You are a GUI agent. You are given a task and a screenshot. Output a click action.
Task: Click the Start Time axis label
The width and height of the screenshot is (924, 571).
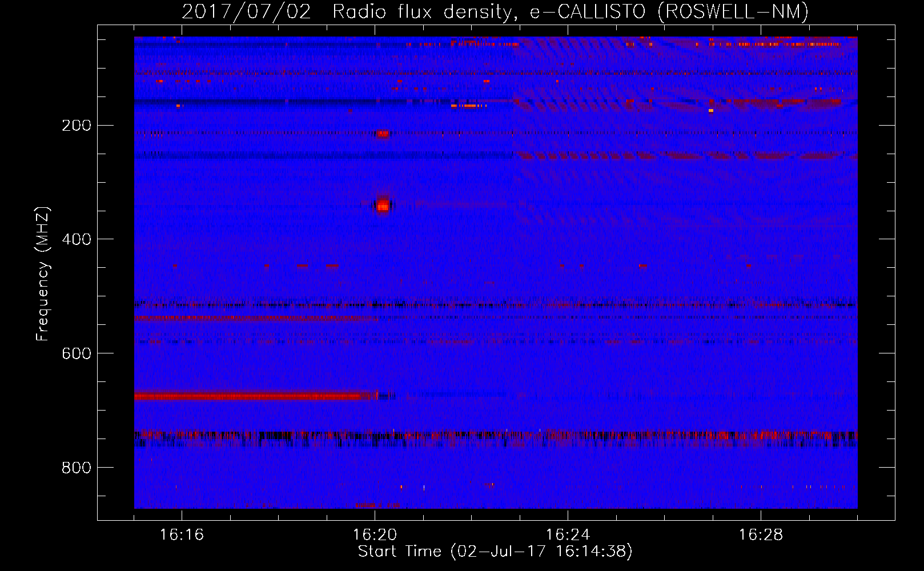point(495,552)
